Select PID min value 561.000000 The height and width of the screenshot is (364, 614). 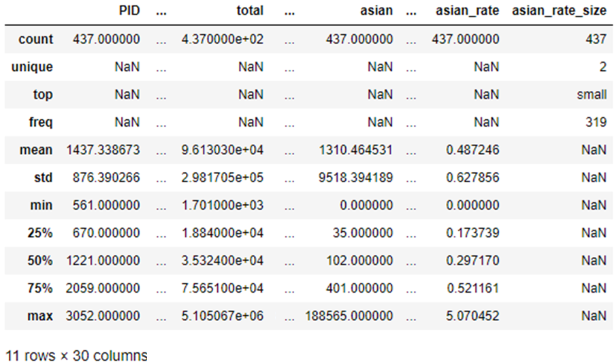[x=106, y=205]
